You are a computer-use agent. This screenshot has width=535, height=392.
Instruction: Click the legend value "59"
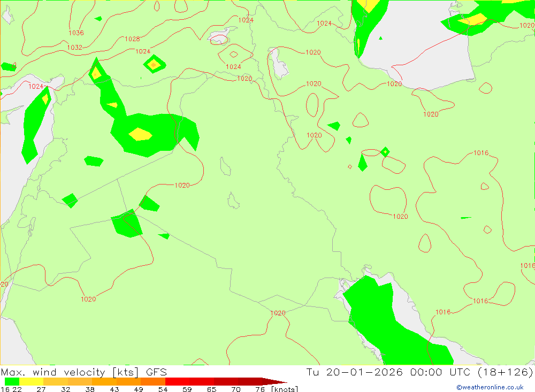tap(187, 389)
